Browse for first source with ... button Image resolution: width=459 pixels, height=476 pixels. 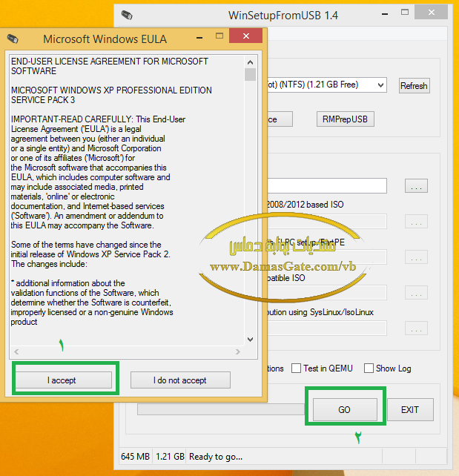coord(416,186)
